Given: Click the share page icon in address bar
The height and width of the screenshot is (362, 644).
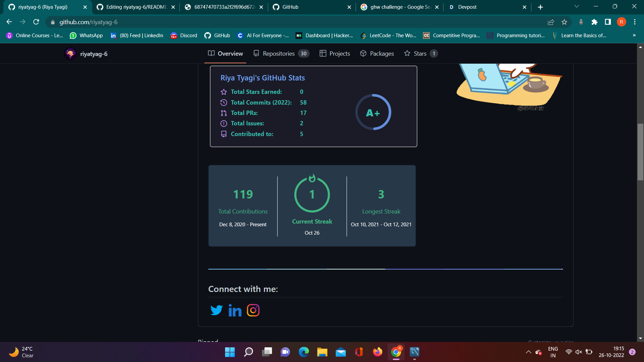Looking at the screenshot, I should point(551,22).
